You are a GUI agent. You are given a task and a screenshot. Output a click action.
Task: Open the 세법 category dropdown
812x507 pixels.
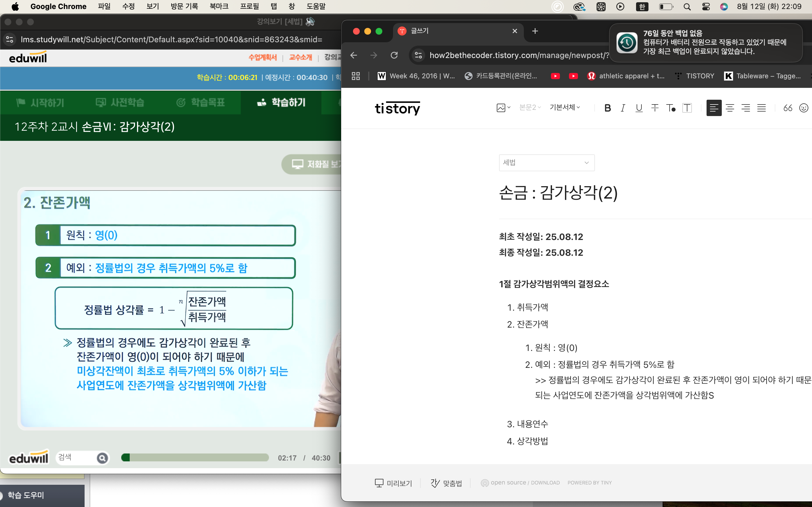[547, 163]
